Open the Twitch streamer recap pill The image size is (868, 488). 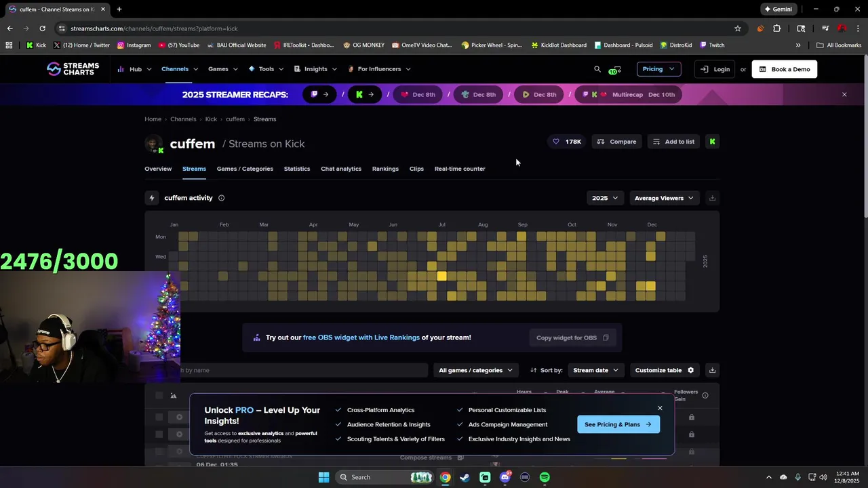click(x=319, y=94)
